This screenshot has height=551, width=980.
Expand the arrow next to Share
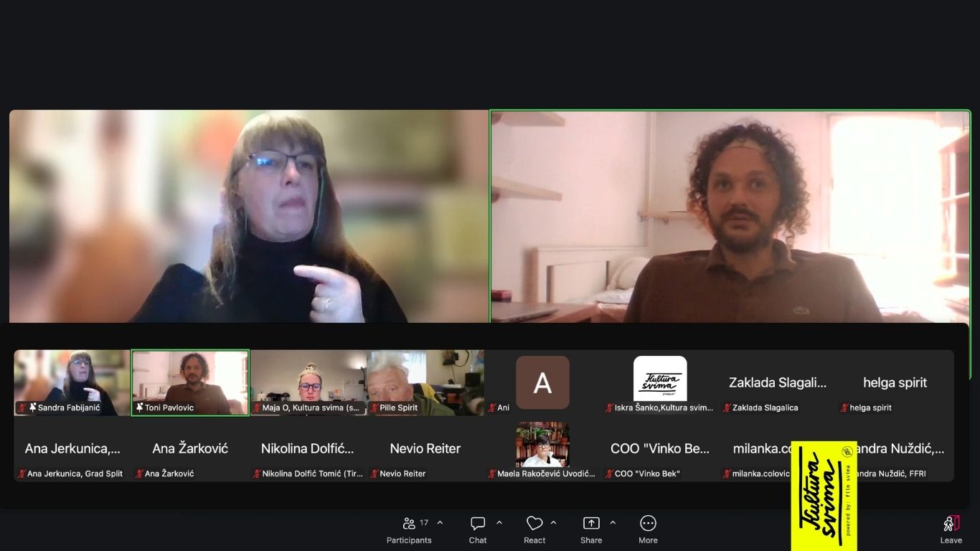pos(613,523)
